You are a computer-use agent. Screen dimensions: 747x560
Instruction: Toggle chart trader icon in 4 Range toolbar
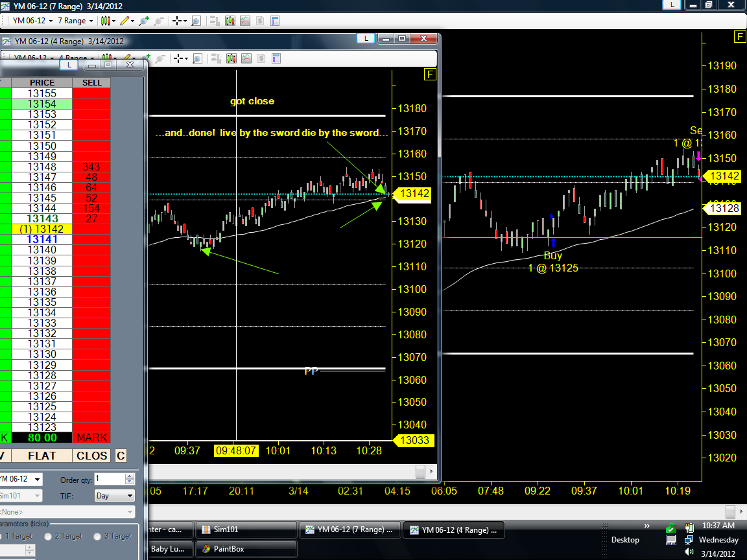pyautogui.click(x=216, y=58)
